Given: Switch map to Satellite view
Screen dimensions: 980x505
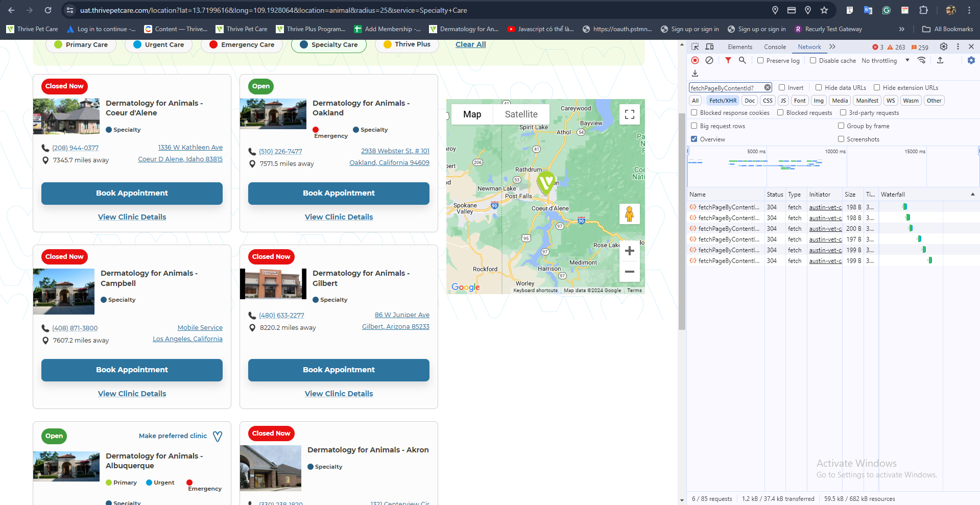Looking at the screenshot, I should pos(521,114).
